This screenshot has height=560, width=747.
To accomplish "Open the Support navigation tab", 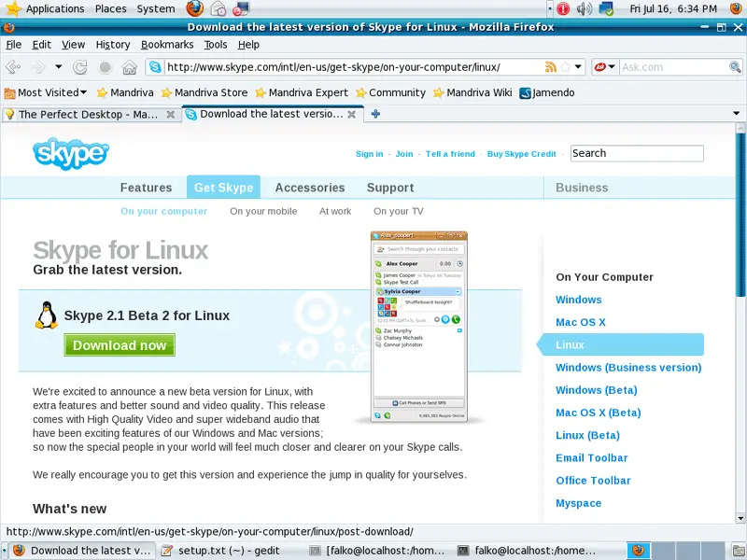I will [x=390, y=188].
